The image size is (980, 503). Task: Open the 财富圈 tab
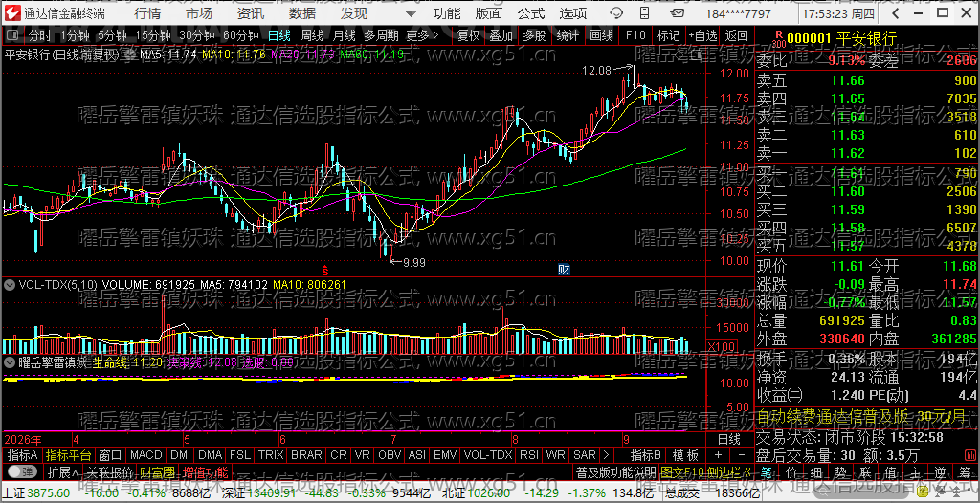click(157, 471)
